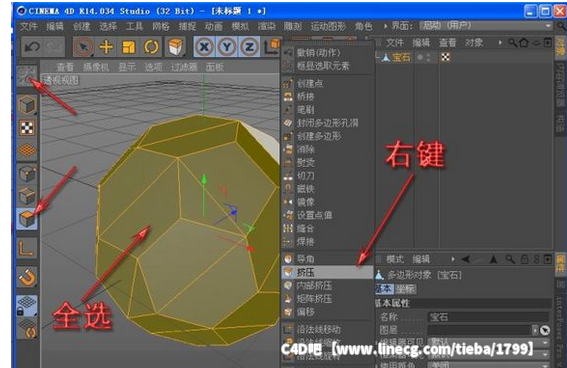Select the Move tool cross icon
Image resolution: width=567 pixels, height=368 pixels.
106,47
